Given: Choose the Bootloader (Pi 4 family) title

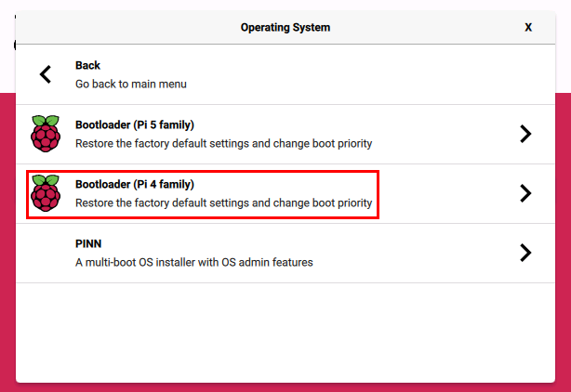Looking at the screenshot, I should 134,185.
